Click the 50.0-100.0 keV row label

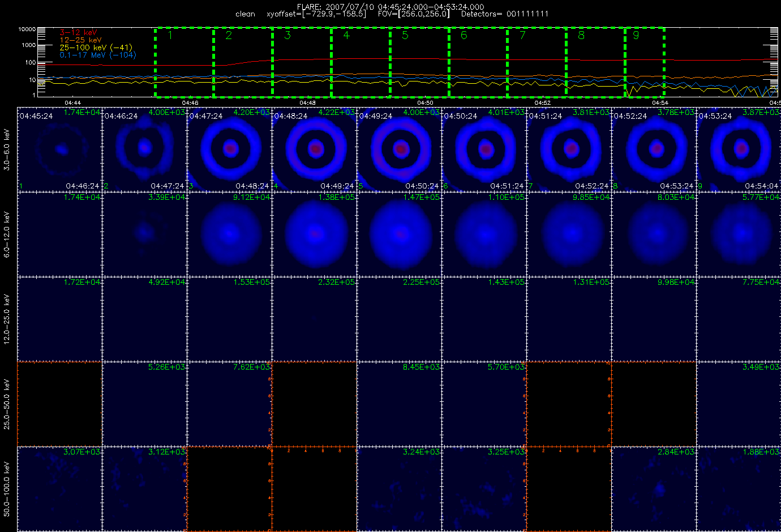pos(7,489)
